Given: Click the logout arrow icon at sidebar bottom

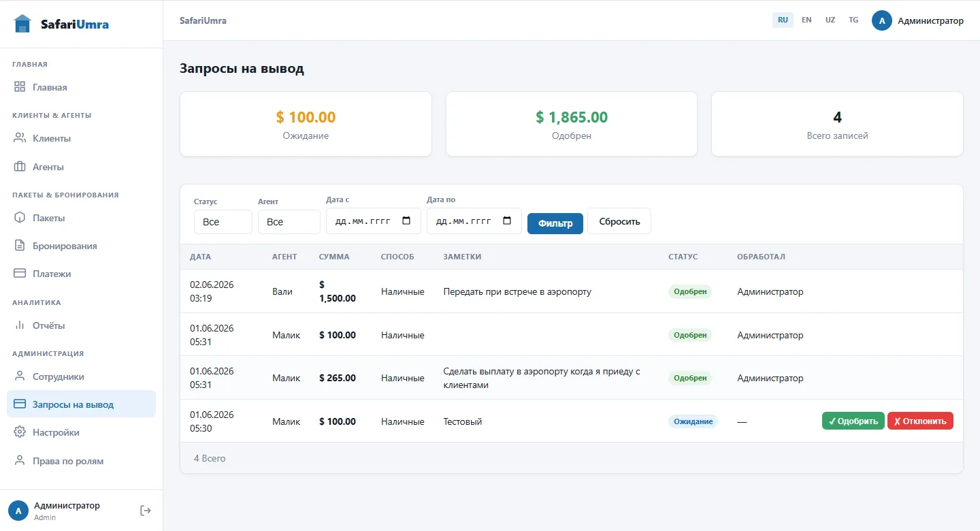Looking at the screenshot, I should [x=146, y=511].
